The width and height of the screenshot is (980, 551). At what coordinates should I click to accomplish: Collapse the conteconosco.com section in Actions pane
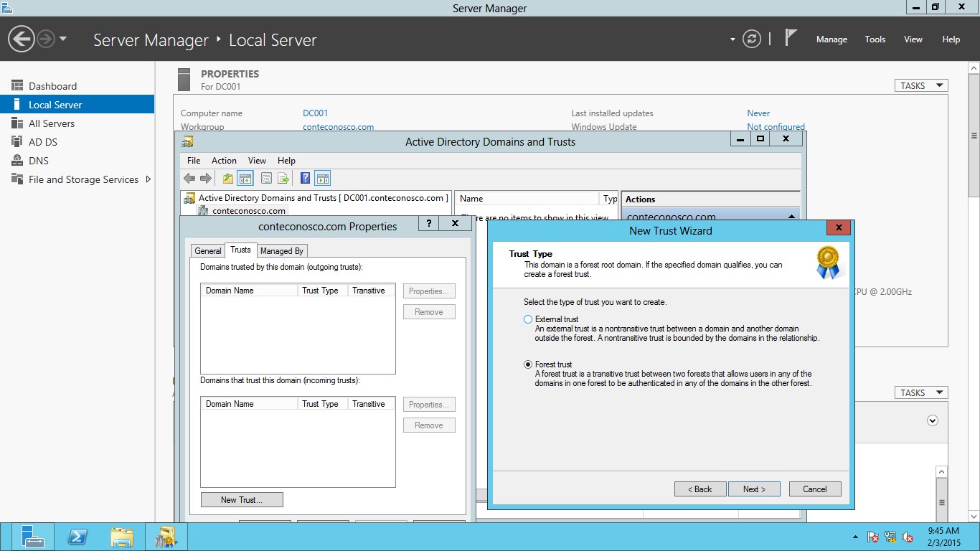(x=792, y=216)
